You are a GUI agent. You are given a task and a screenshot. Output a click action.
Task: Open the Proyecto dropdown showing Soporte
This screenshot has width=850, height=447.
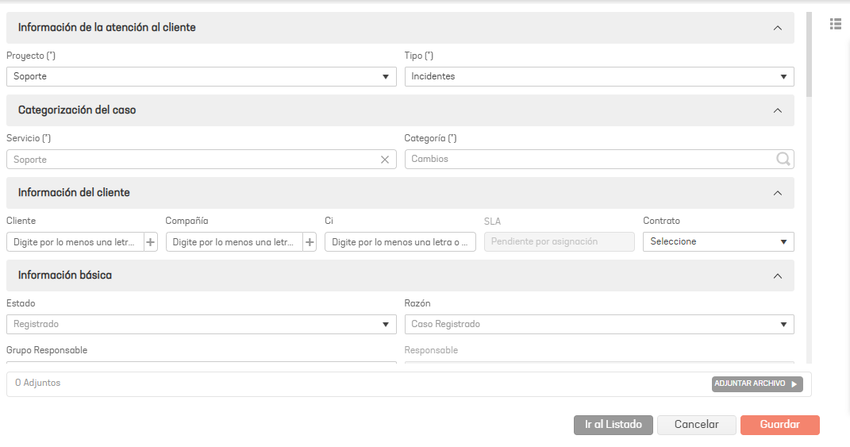201,76
